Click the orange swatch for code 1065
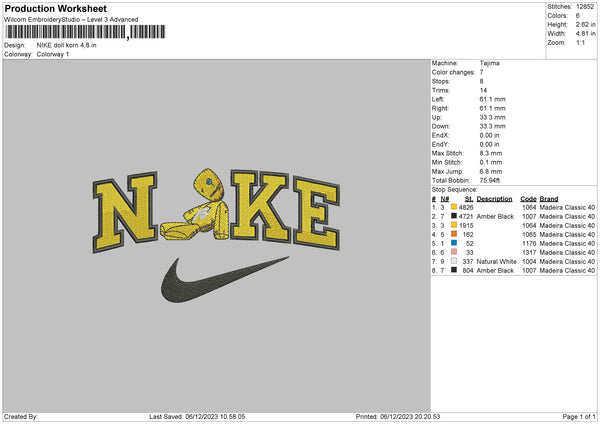600x424 pixels. pyautogui.click(x=454, y=234)
